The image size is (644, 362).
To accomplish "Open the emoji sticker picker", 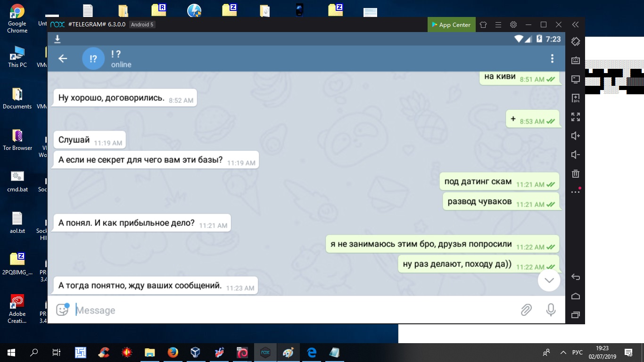I will tap(62, 310).
